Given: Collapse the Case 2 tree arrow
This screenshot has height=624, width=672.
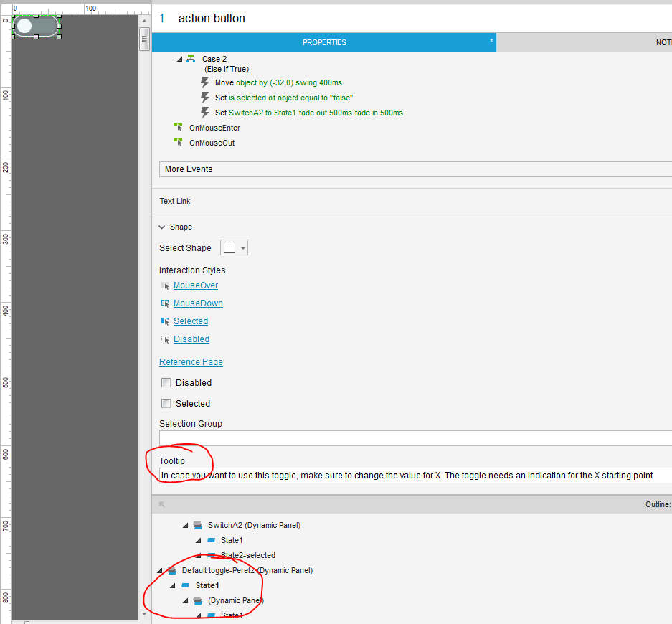Looking at the screenshot, I should [x=179, y=59].
